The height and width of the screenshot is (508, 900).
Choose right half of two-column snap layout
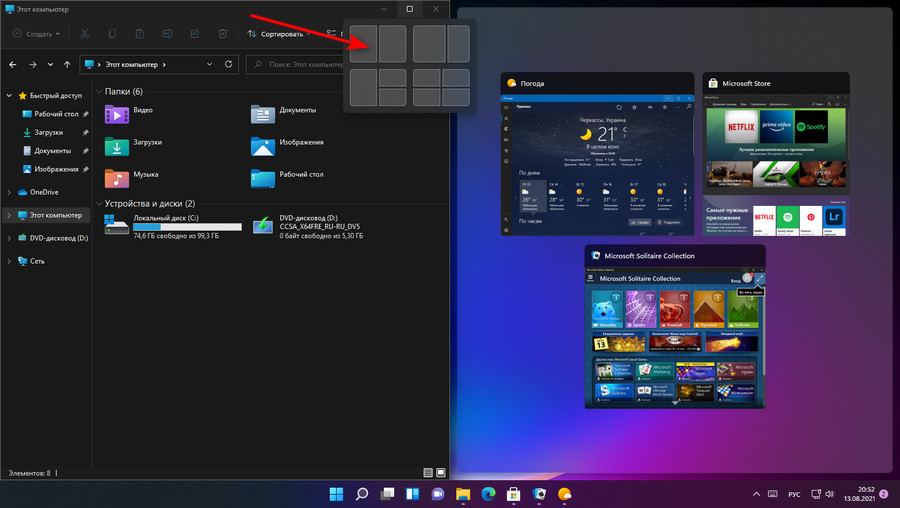393,44
